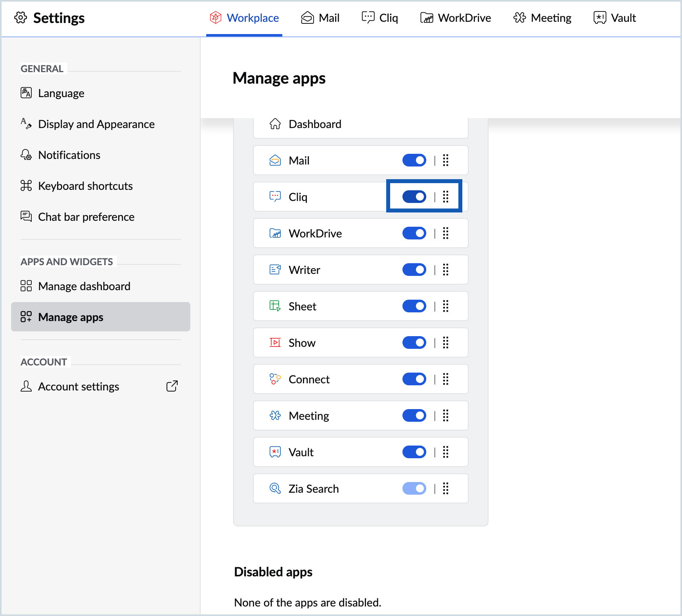Click the Dashboard home icon

pyautogui.click(x=275, y=124)
